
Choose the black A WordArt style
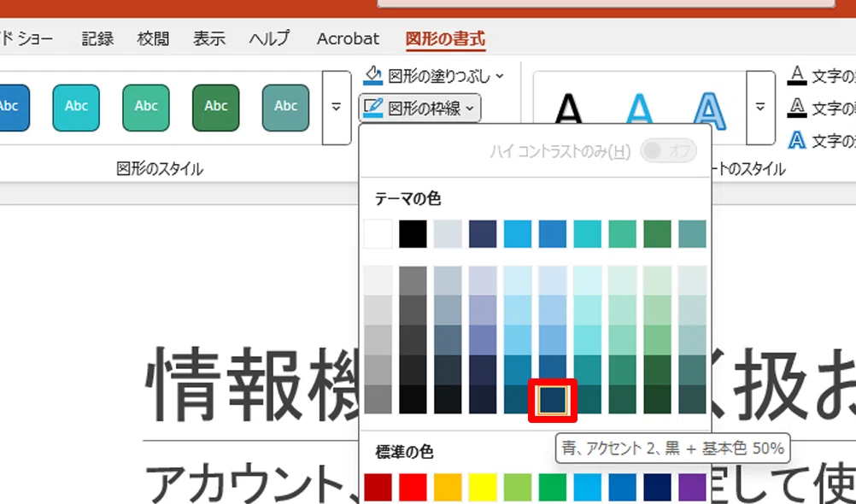pos(568,108)
